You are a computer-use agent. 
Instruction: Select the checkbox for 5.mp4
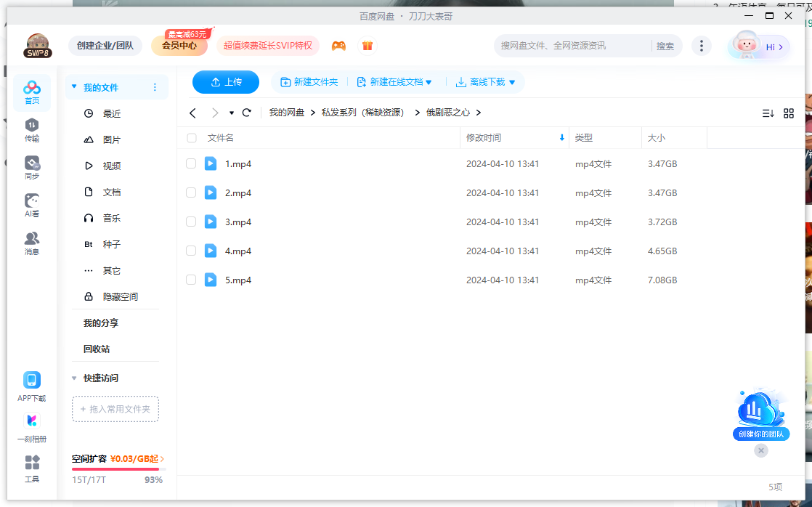pos(190,280)
